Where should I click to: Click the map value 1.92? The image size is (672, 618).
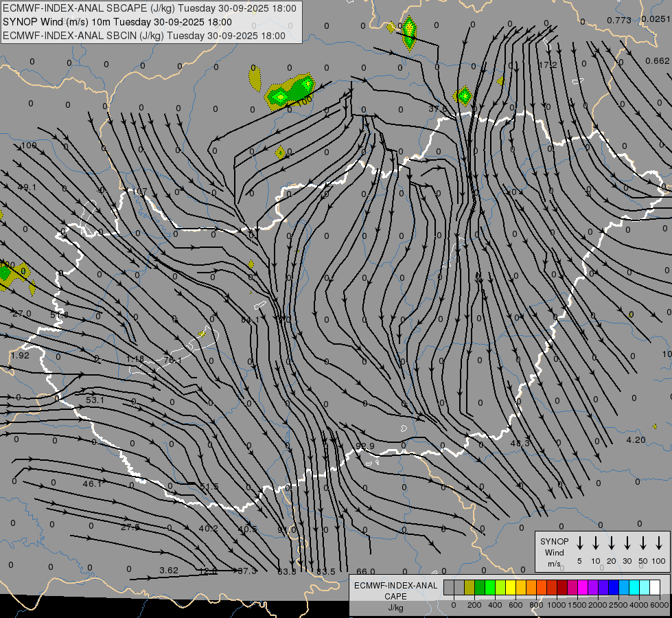click(x=20, y=356)
